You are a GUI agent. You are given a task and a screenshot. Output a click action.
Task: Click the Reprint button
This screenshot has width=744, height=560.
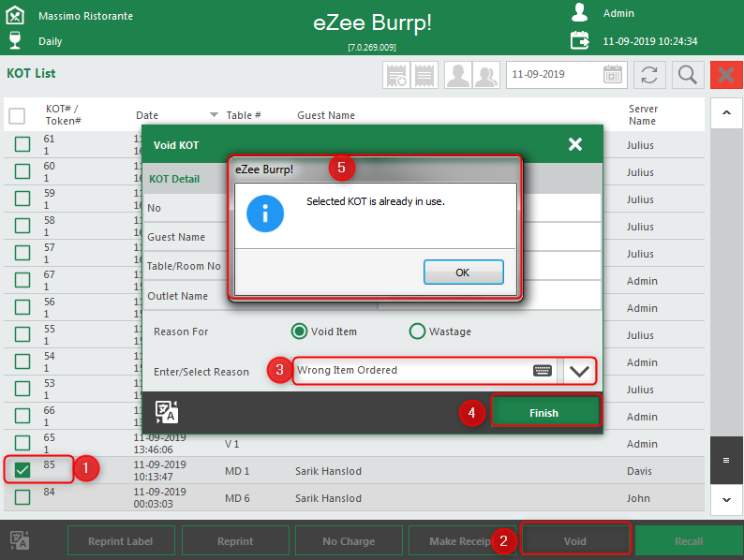point(235,540)
